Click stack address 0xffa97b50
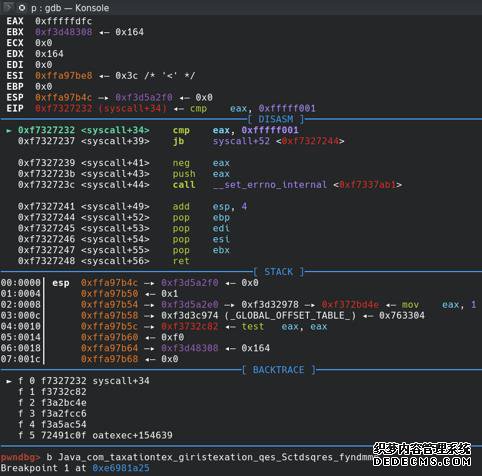 pos(109,294)
